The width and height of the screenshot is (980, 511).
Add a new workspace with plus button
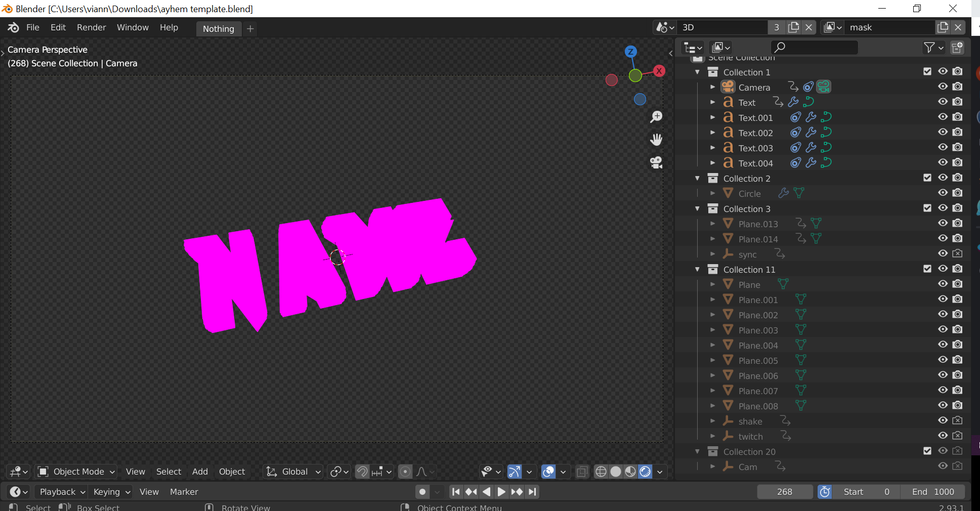click(x=250, y=29)
